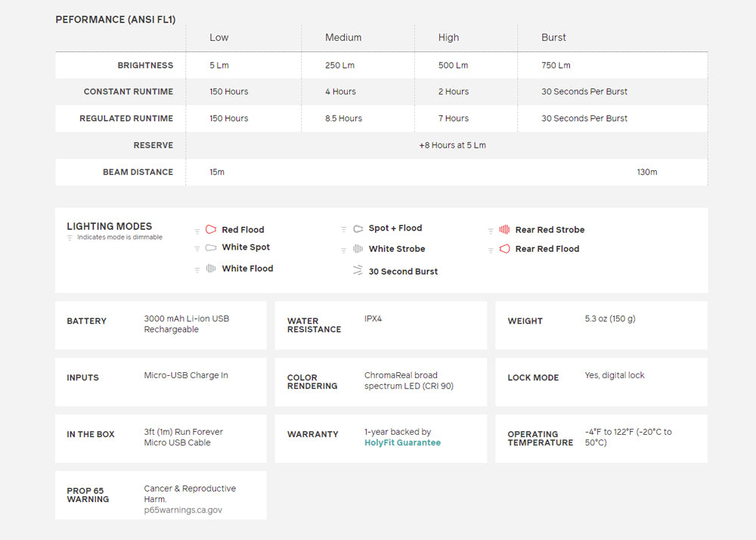Click the 750 Lm brightness value

(x=556, y=66)
